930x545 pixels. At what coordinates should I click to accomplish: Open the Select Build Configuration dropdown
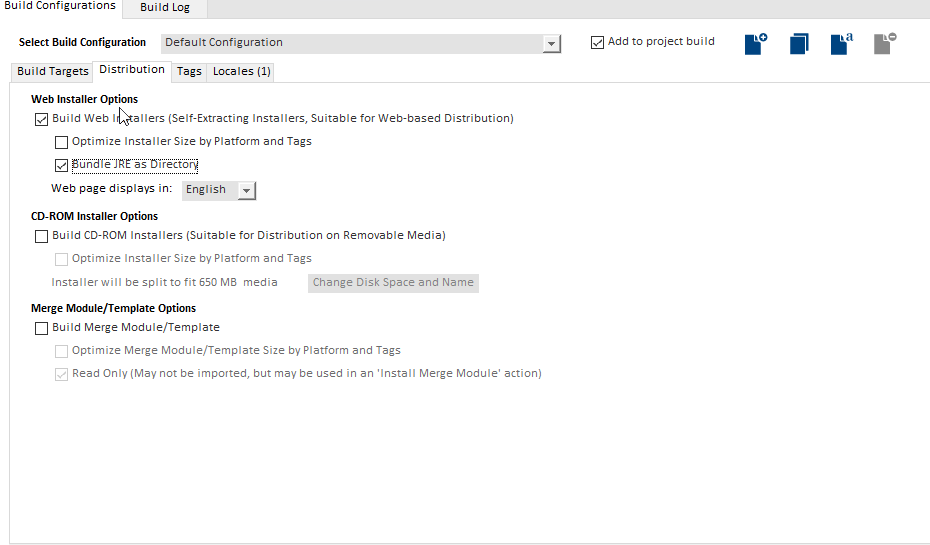(x=551, y=44)
